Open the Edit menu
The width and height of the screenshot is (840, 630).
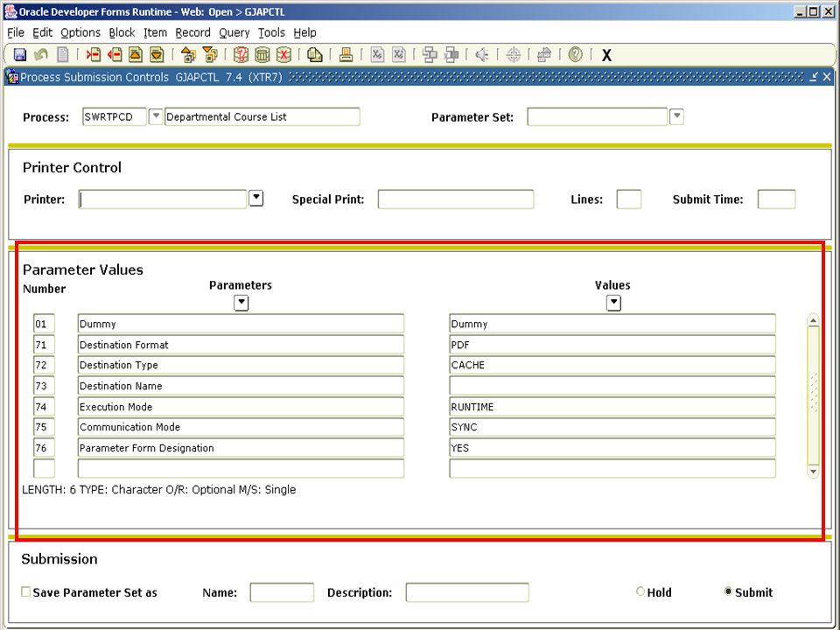(x=42, y=32)
